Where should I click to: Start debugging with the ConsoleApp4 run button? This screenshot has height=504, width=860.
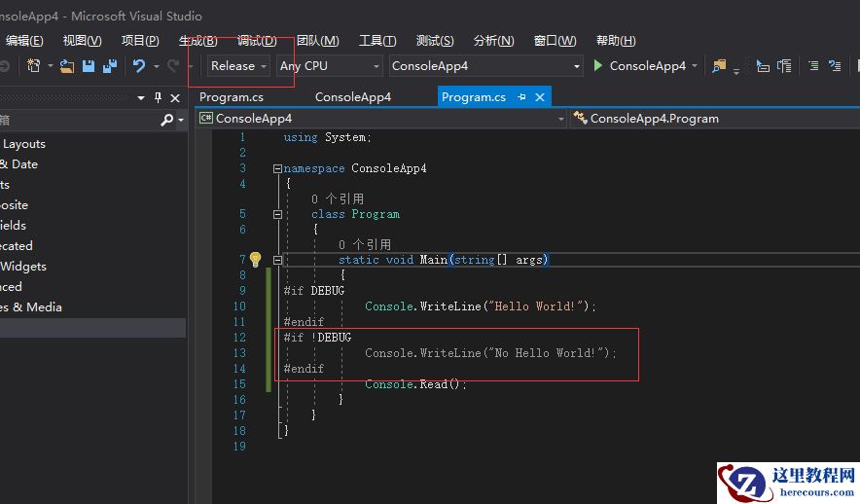coord(638,66)
